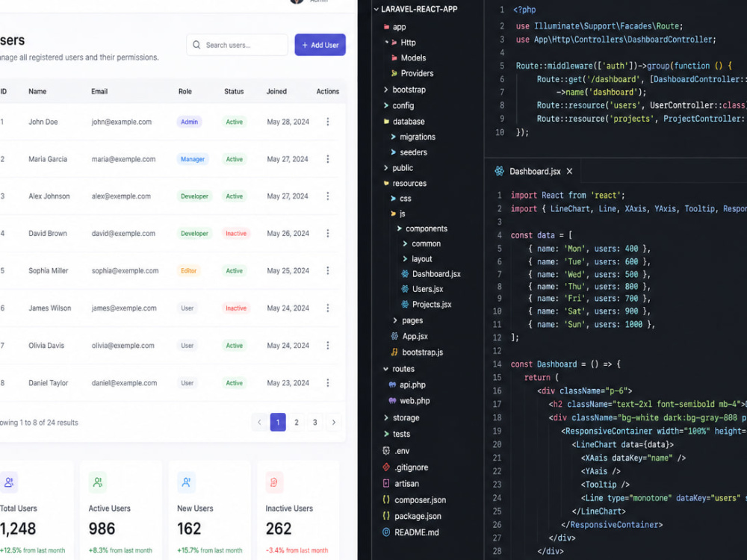Click the Email column header

pos(99,91)
